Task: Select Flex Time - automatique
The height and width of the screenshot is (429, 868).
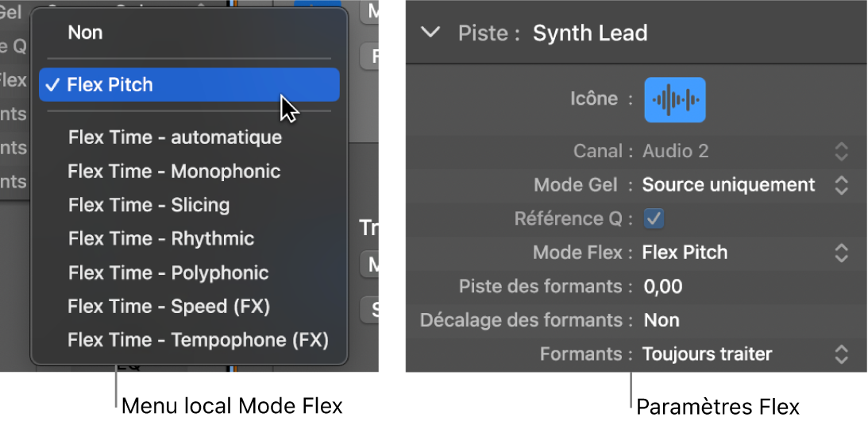Action: coord(175,137)
